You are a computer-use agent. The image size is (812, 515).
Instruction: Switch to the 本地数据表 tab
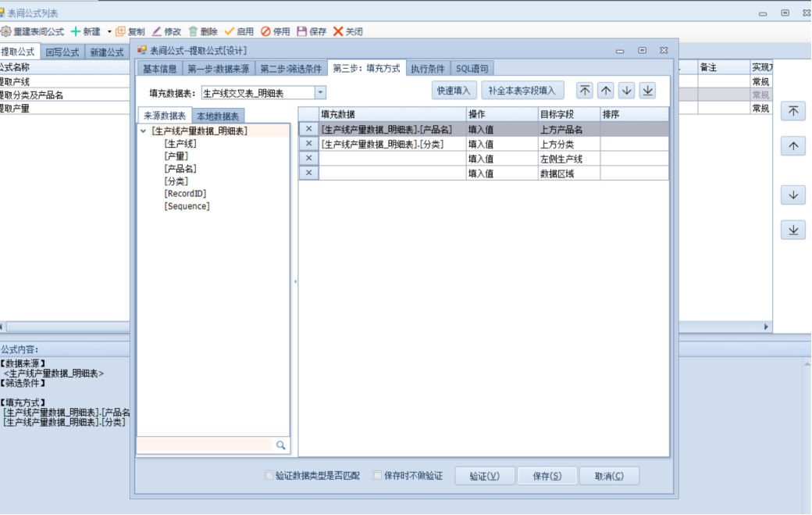[218, 116]
